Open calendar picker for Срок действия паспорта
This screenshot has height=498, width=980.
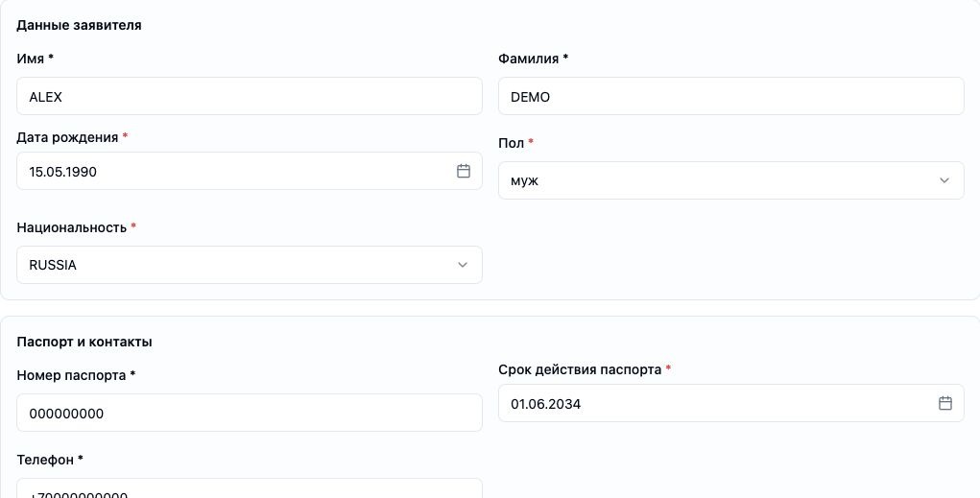[x=945, y=403]
